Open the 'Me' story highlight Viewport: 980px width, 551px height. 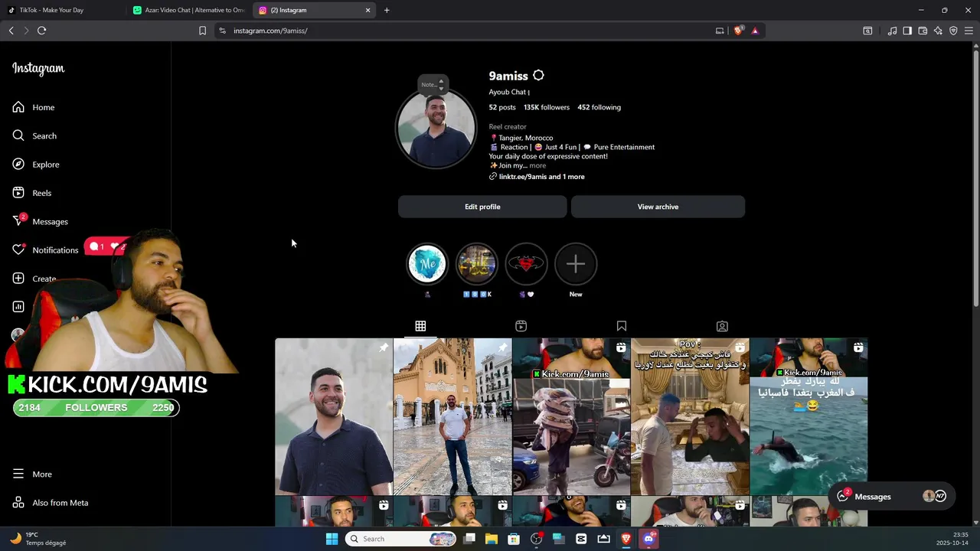[x=426, y=264]
